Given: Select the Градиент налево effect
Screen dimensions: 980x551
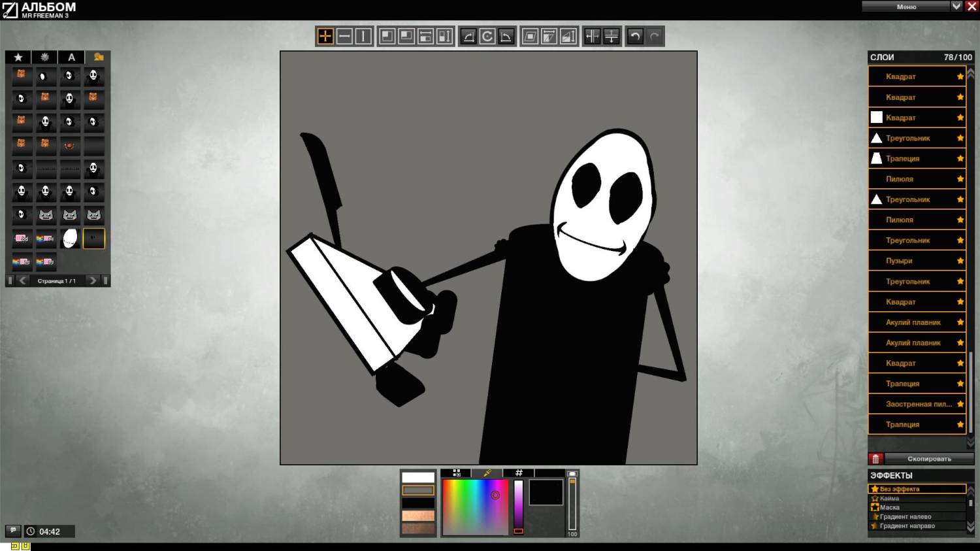Looking at the screenshot, I should [x=905, y=516].
